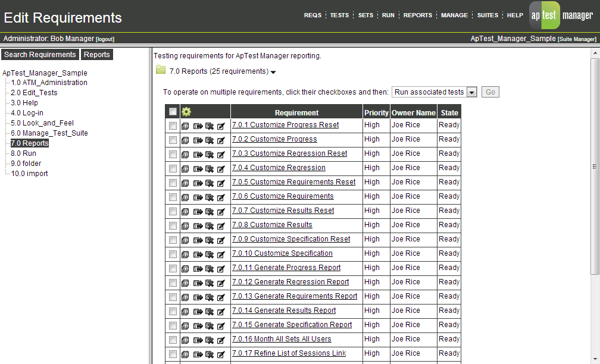The height and width of the screenshot is (364, 600).
Task: Check the box for 7.0.1 Customize Progress Reset
Action: pyautogui.click(x=173, y=126)
